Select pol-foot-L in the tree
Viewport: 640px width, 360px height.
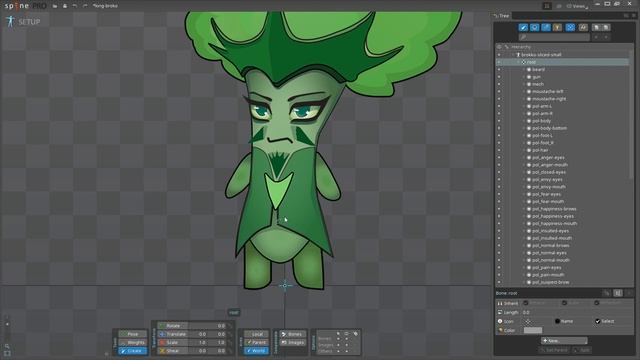coord(542,136)
